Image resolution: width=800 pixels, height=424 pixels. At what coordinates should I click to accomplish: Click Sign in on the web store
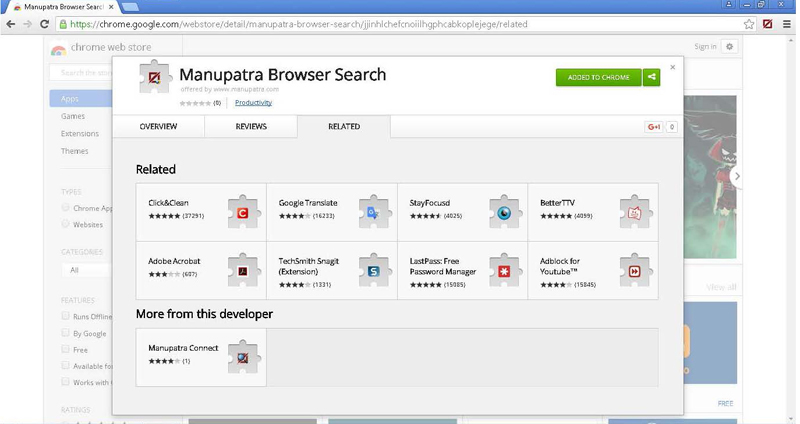click(705, 46)
